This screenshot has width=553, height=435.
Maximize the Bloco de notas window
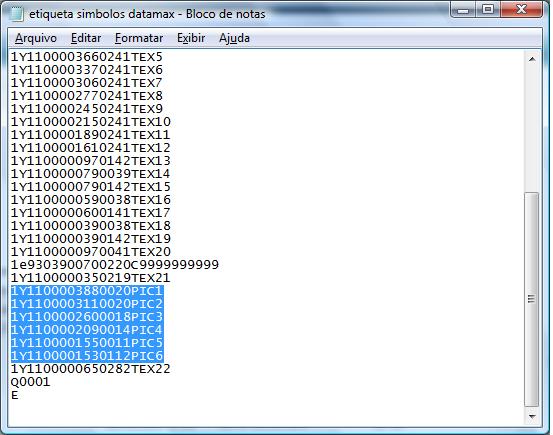pos(488,10)
